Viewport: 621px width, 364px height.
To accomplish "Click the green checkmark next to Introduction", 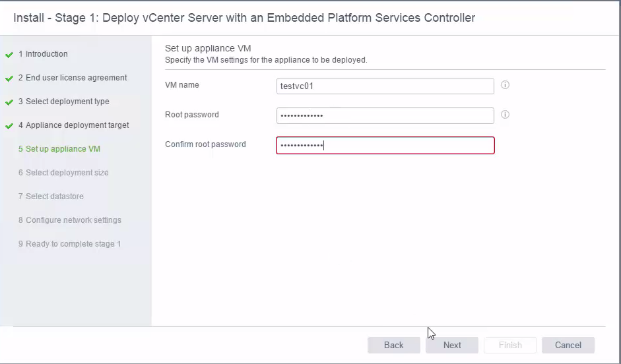I will click(x=9, y=55).
